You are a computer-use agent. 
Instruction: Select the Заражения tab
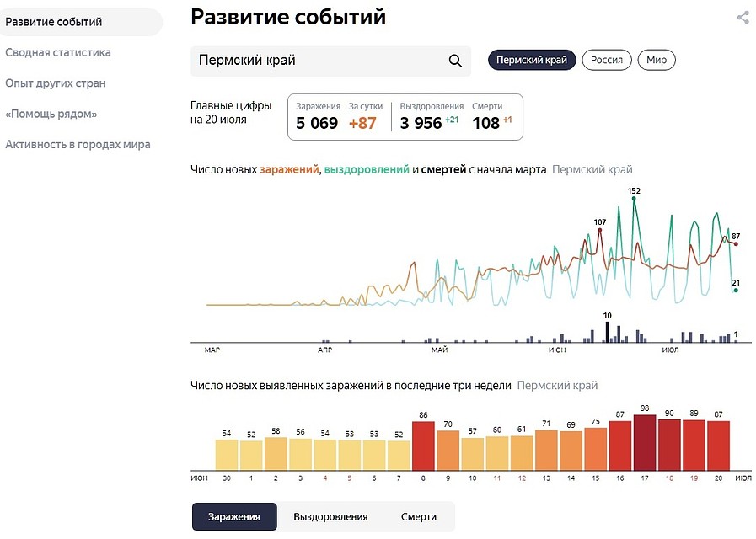tap(234, 517)
